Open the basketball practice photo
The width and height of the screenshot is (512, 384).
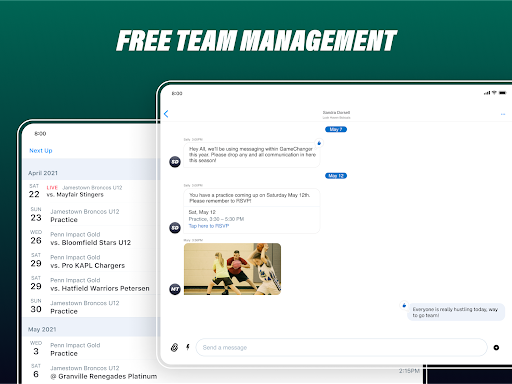click(232, 269)
